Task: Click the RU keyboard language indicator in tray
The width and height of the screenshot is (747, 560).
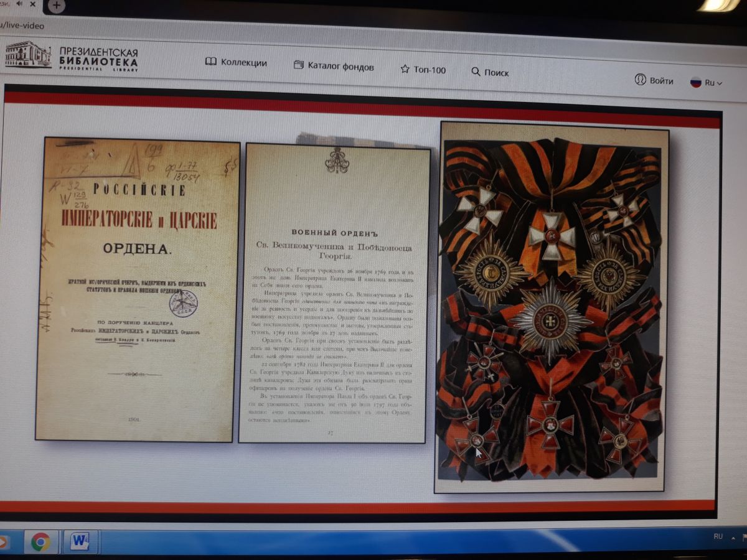Action: [718, 536]
